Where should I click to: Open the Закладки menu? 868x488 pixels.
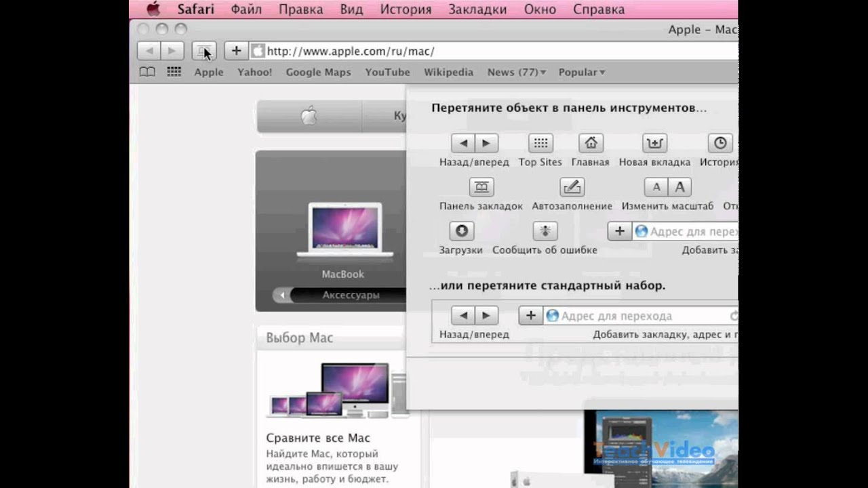click(477, 9)
